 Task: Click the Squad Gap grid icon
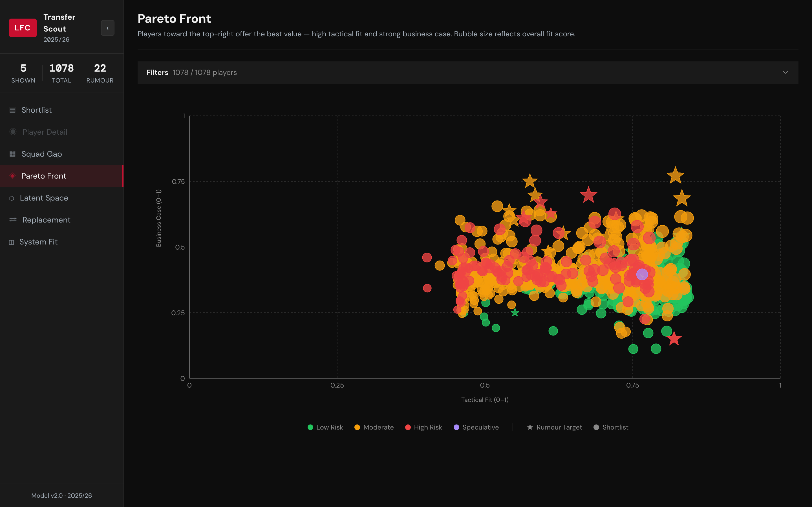(x=12, y=154)
